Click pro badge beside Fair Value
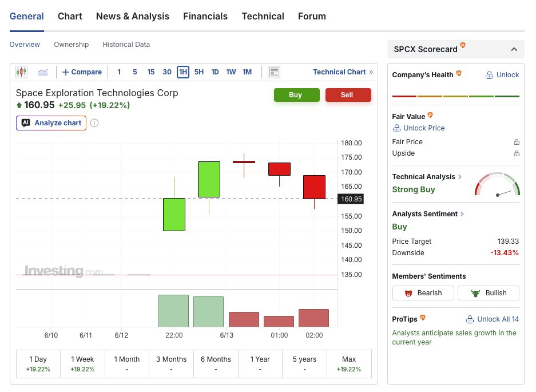The width and height of the screenshot is (536, 392). point(430,115)
